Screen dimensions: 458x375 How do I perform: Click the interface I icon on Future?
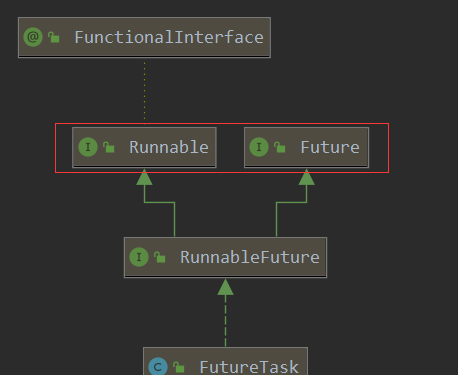(259, 147)
